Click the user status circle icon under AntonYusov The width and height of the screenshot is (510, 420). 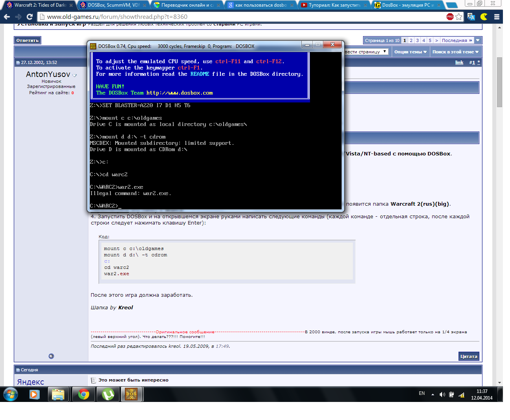(x=51, y=356)
